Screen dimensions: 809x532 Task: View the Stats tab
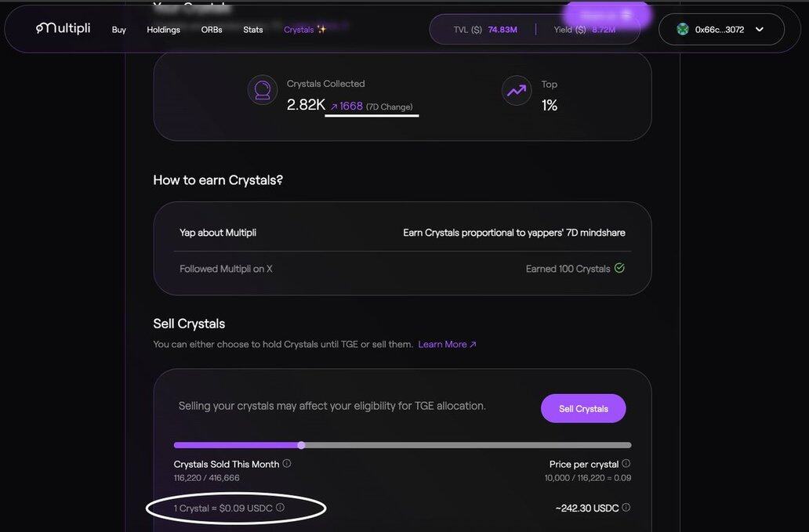[x=253, y=30]
